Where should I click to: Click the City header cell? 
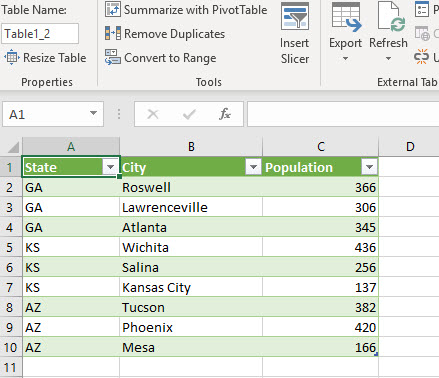[191, 167]
